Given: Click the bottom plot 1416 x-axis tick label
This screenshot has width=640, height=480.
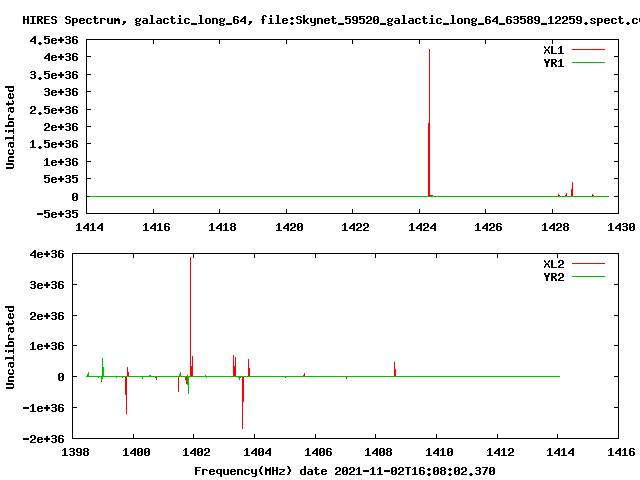Looking at the screenshot, I should (621, 452).
